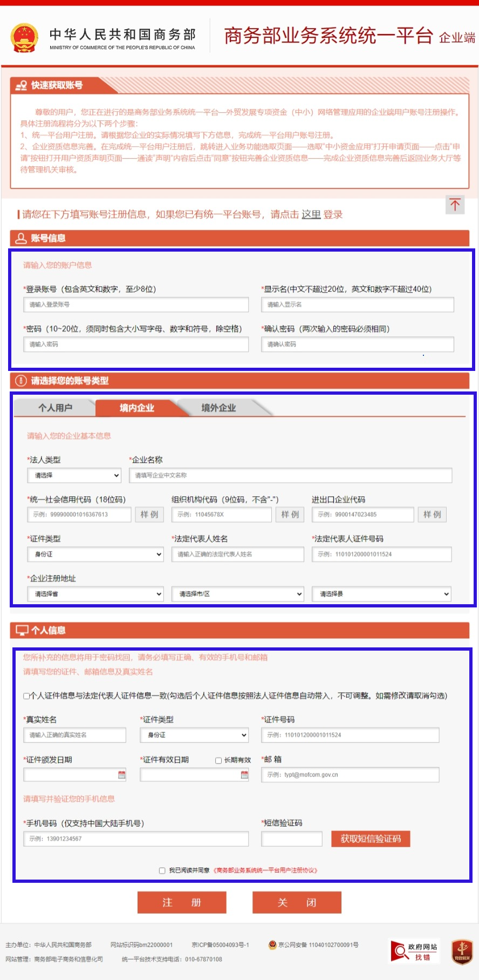Switch to the 个人用户 tab
The height and width of the screenshot is (980, 479).
(x=55, y=408)
